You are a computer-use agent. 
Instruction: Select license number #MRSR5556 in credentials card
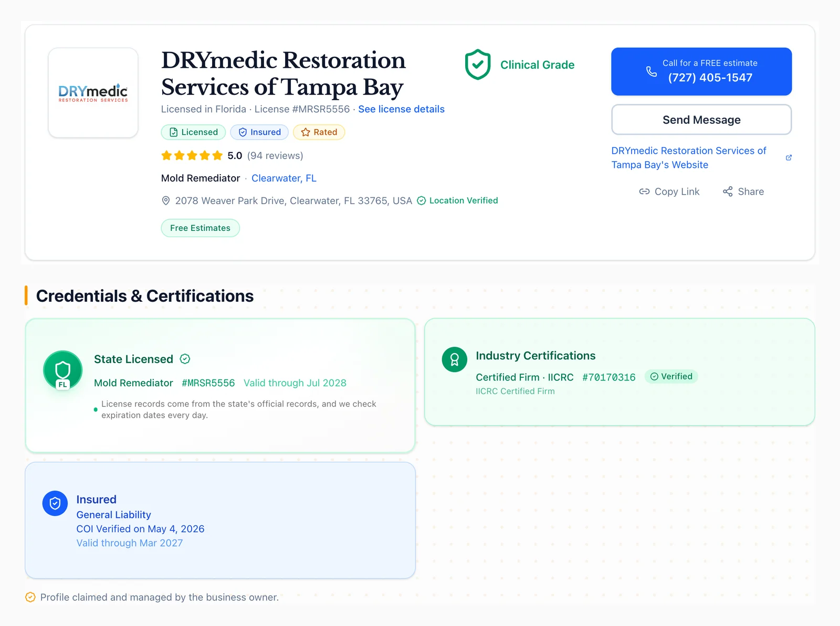point(208,383)
